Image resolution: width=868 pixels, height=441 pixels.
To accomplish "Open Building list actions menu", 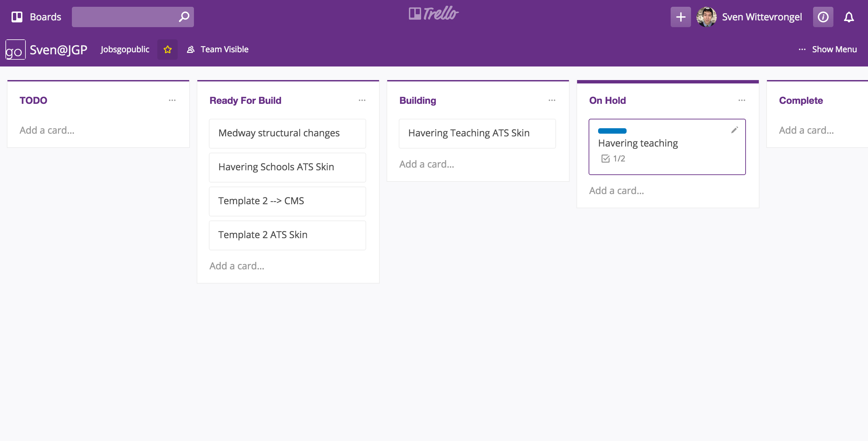I will tap(552, 100).
